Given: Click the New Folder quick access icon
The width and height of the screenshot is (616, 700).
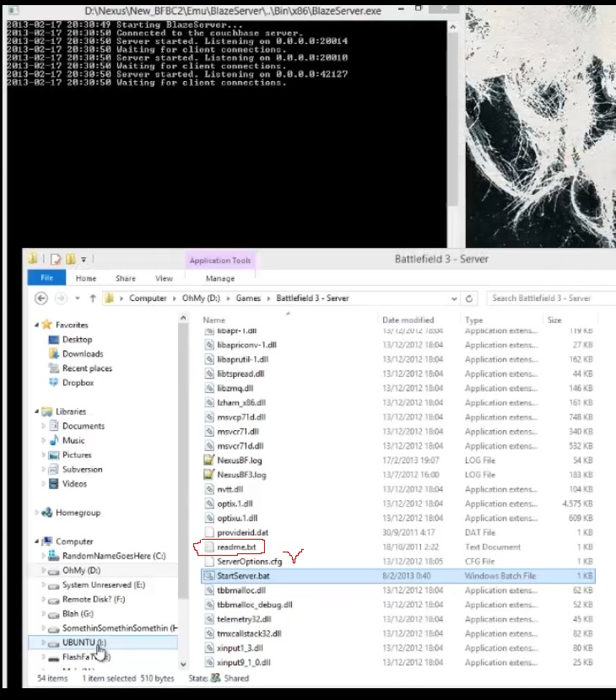Looking at the screenshot, I should pos(71,260).
